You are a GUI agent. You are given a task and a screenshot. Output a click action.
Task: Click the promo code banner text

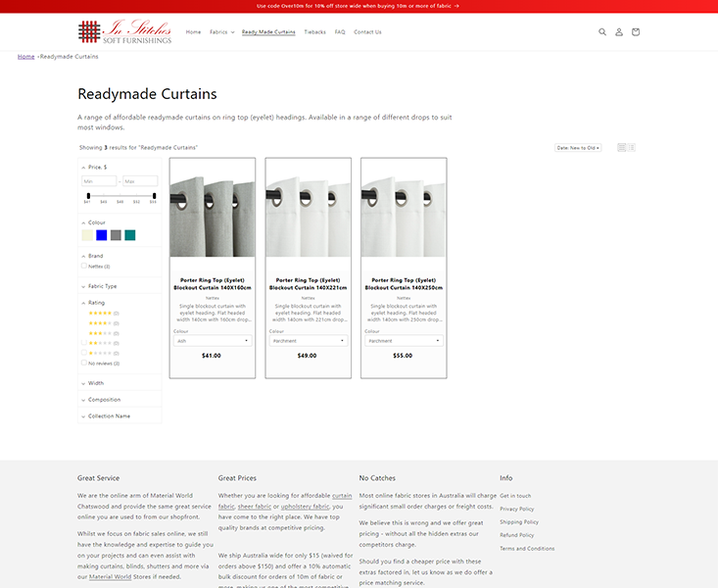pos(354,6)
